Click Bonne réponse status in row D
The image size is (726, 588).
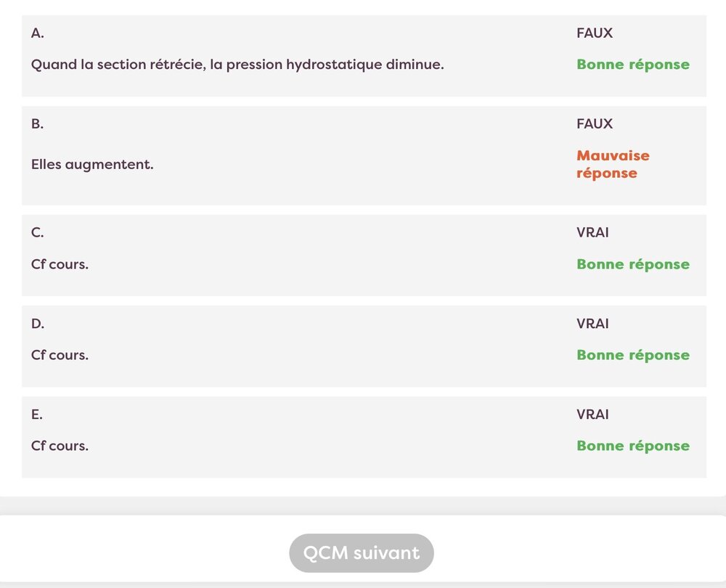pyautogui.click(x=633, y=355)
